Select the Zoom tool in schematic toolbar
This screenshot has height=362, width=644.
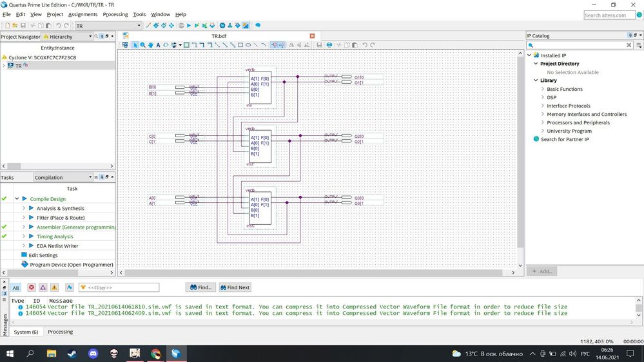tap(142, 45)
